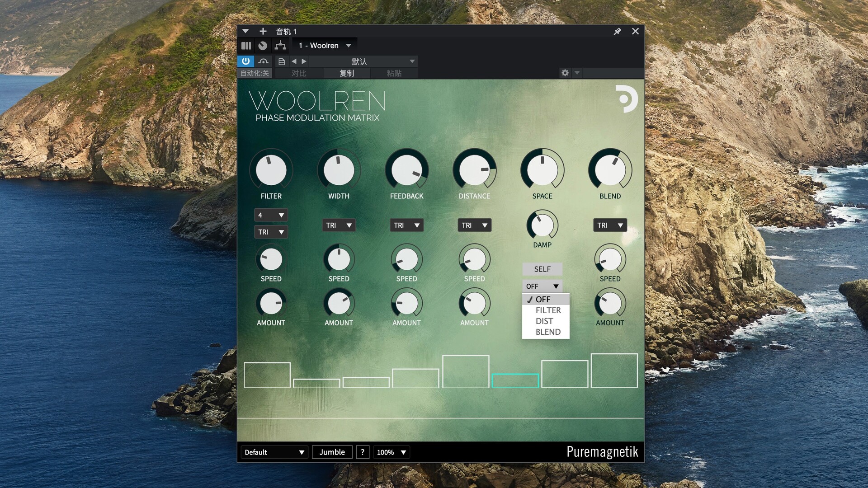Open the preset file page icon
This screenshot has width=868, height=488.
pos(282,61)
